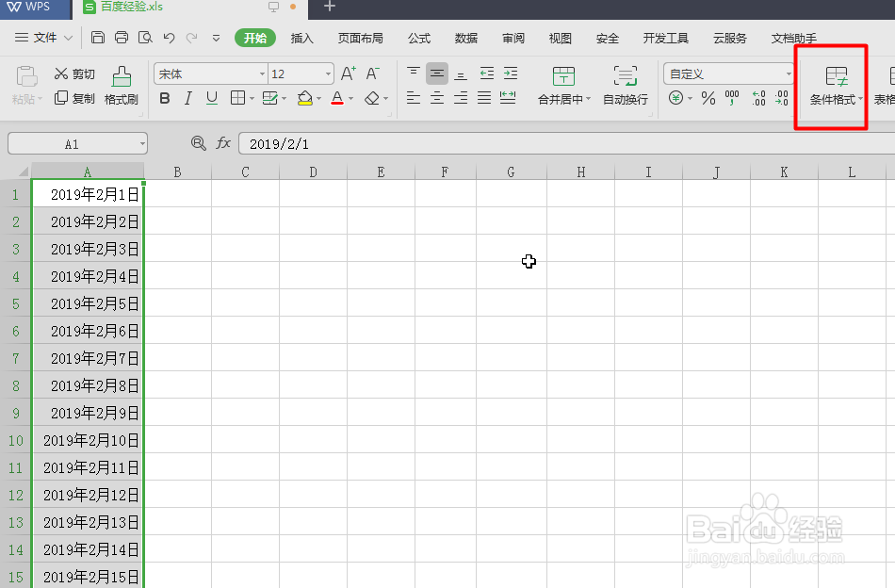Expand fill color dropdown arrow
The image size is (895, 588).
(318, 99)
